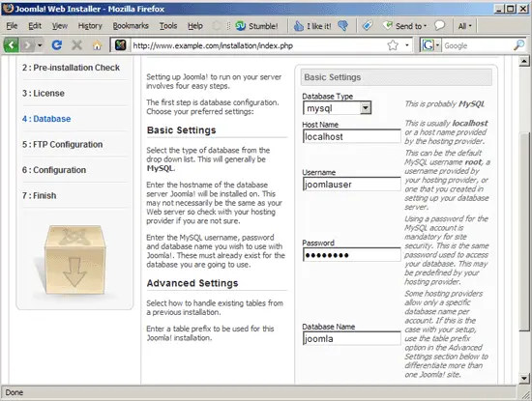Click the blue tag icon in toolbar
This screenshot has width=532, height=401.
coord(368,26)
